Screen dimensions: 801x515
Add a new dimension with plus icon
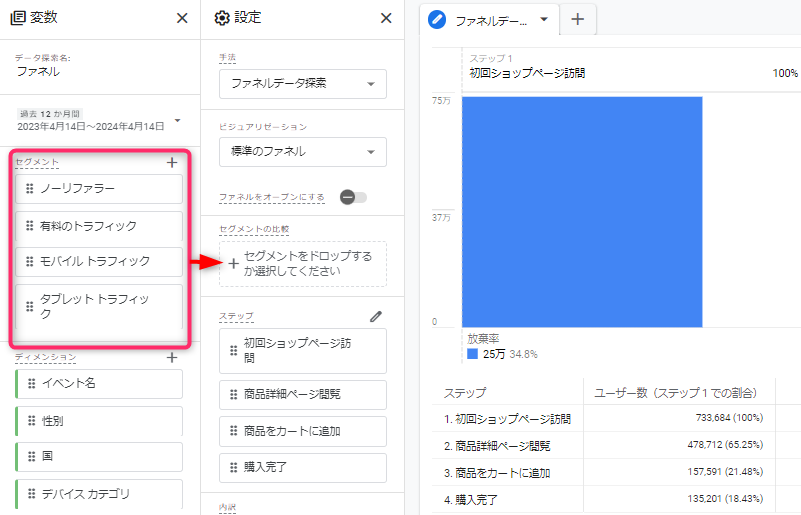(x=171, y=357)
